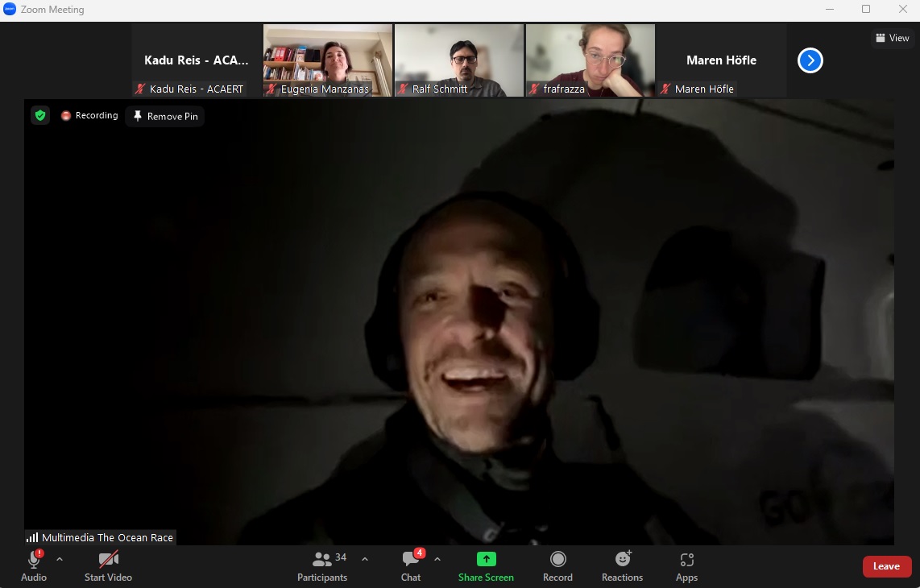Open the Chat panel
920x588 pixels.
(411, 565)
